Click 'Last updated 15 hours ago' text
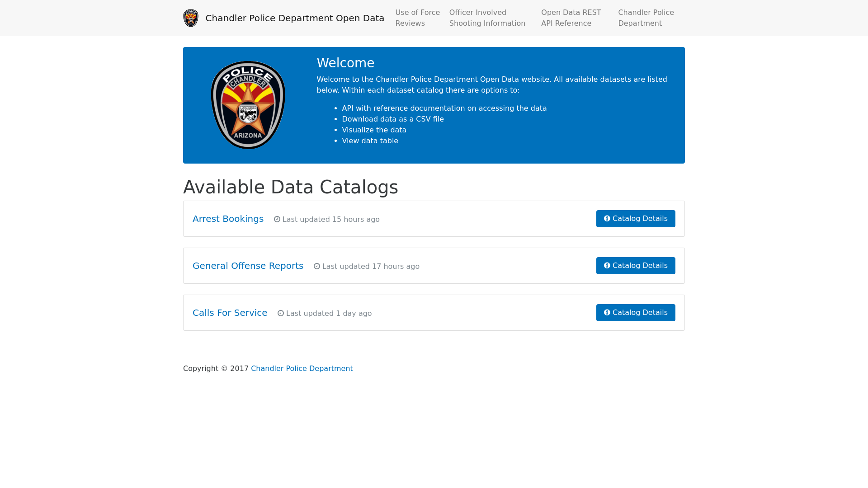This screenshot has height=488, width=868. 331,220
